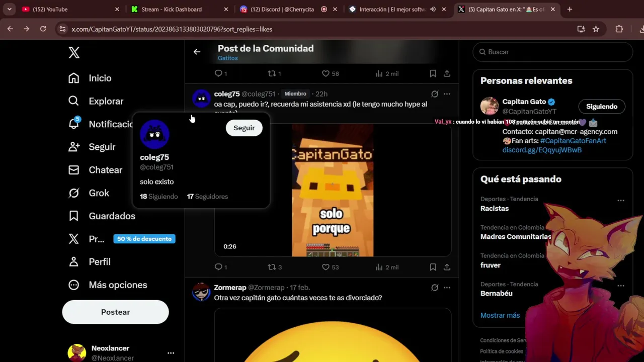Click the Postear button

click(x=115, y=312)
